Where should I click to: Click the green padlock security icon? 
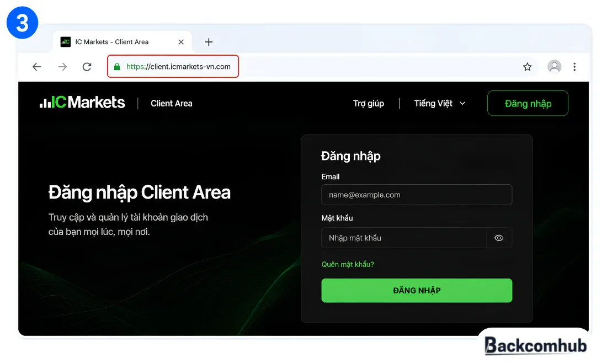[x=117, y=67]
